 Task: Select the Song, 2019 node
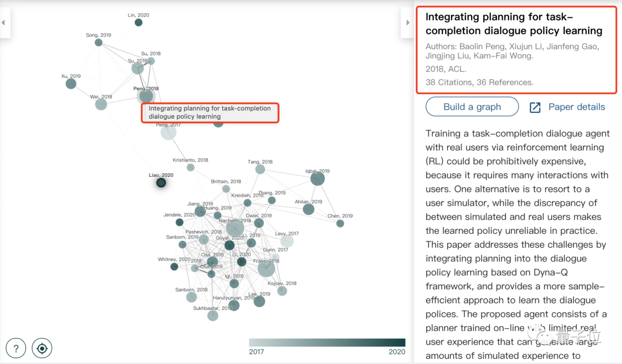(99, 43)
